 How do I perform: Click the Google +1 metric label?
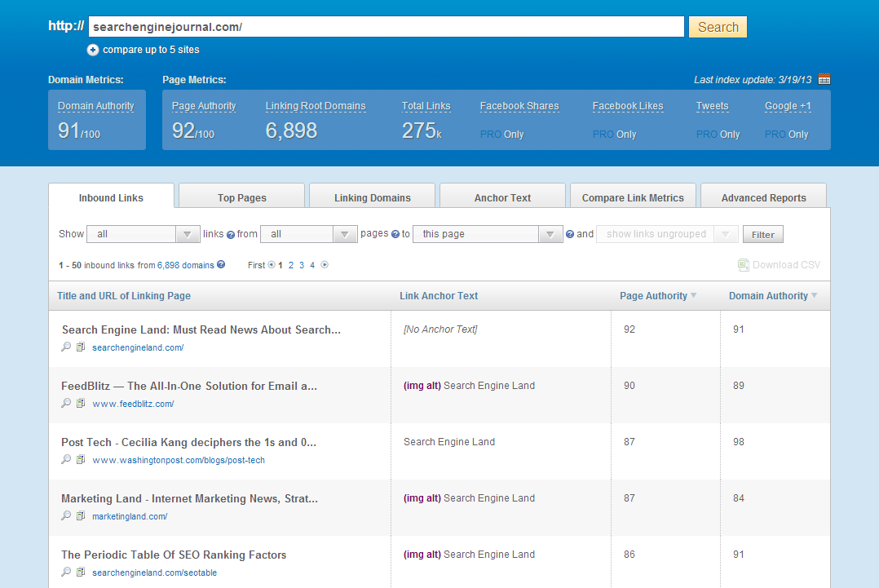coord(788,106)
